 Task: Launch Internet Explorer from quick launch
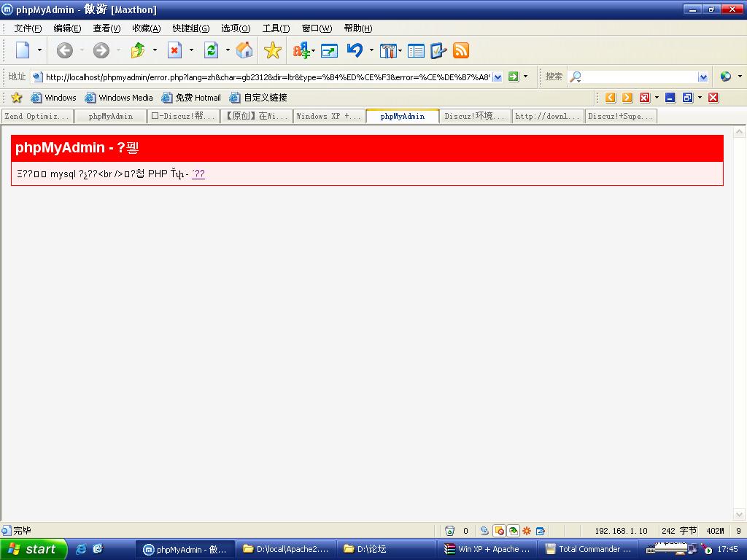(x=82, y=549)
